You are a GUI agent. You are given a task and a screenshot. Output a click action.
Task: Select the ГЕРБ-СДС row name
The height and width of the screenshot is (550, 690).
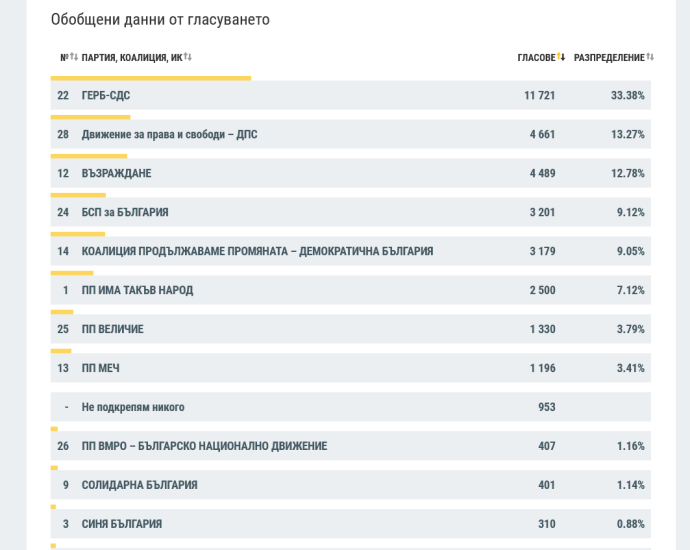(x=106, y=95)
